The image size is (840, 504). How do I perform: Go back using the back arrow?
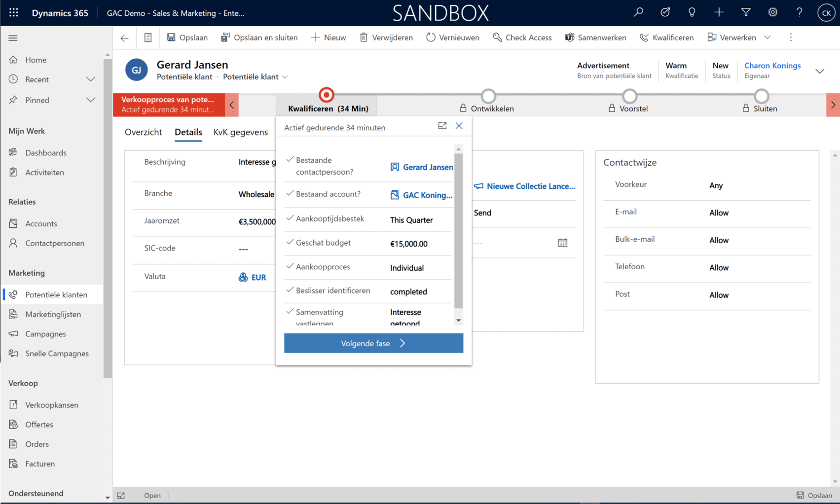click(124, 37)
